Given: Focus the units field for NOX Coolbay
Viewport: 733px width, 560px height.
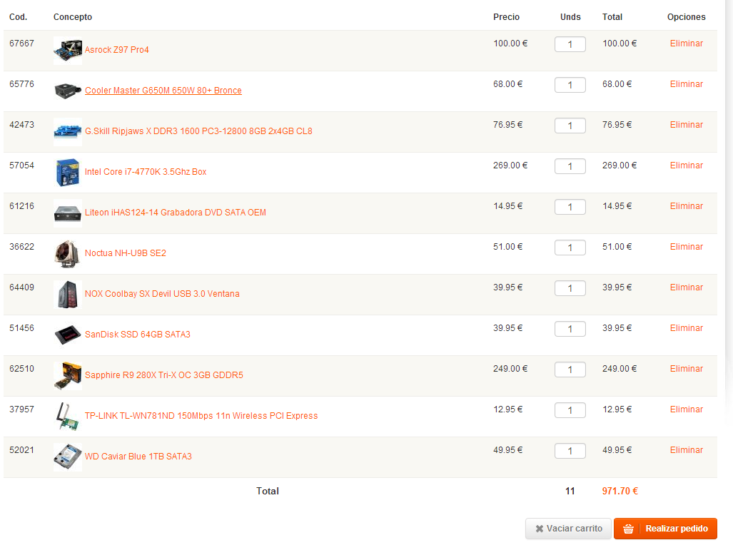Looking at the screenshot, I should pyautogui.click(x=570, y=288).
